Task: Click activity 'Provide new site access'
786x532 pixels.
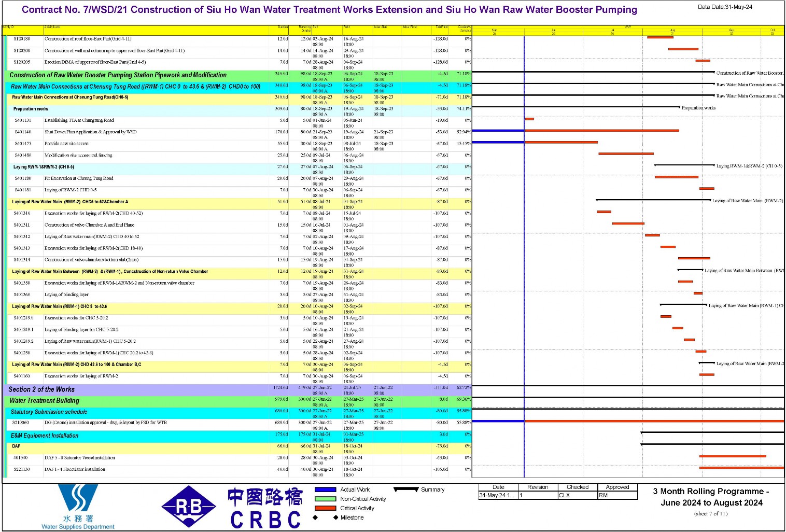Action: coord(66,144)
